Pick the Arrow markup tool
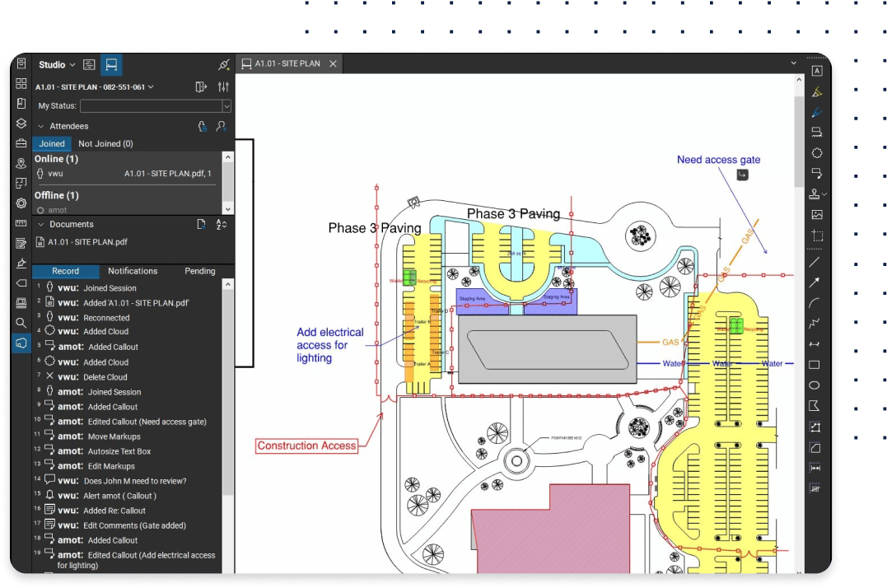 (x=815, y=282)
